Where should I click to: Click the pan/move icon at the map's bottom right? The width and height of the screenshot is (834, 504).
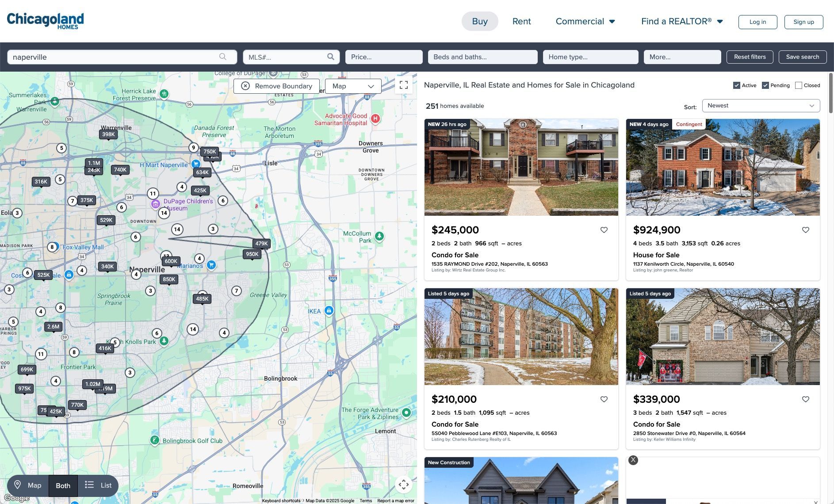[403, 485]
